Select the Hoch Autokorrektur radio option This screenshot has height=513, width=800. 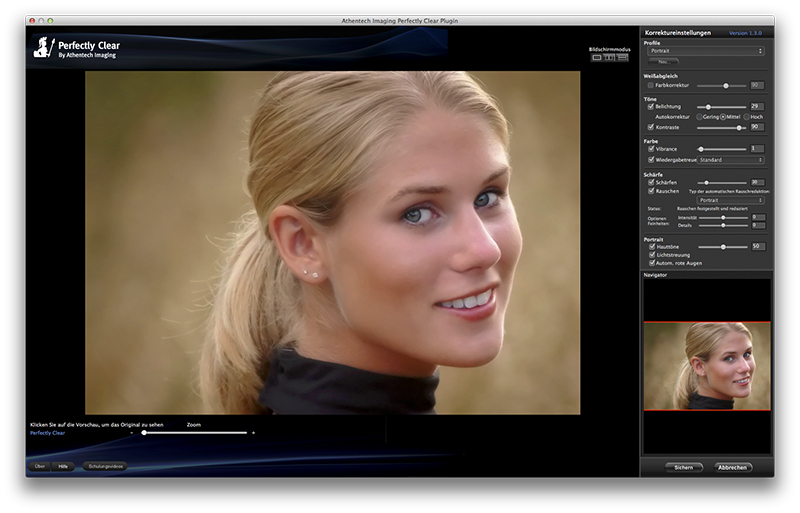(x=746, y=117)
